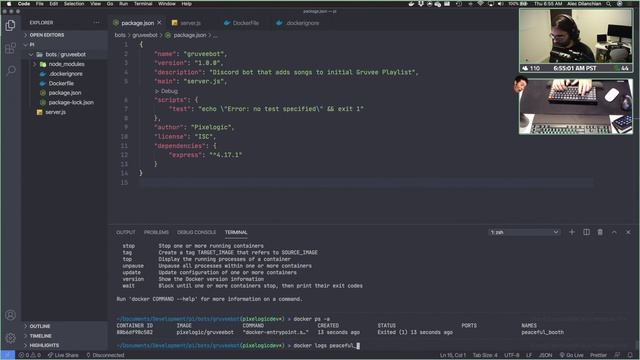Open the Manage gear icon
Screen dimensions: 640x360
point(11,338)
